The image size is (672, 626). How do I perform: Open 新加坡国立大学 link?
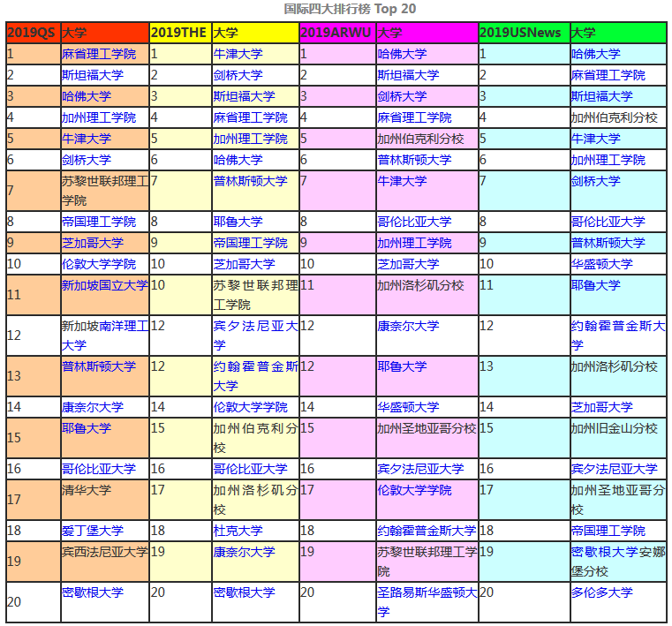pyautogui.click(x=105, y=285)
